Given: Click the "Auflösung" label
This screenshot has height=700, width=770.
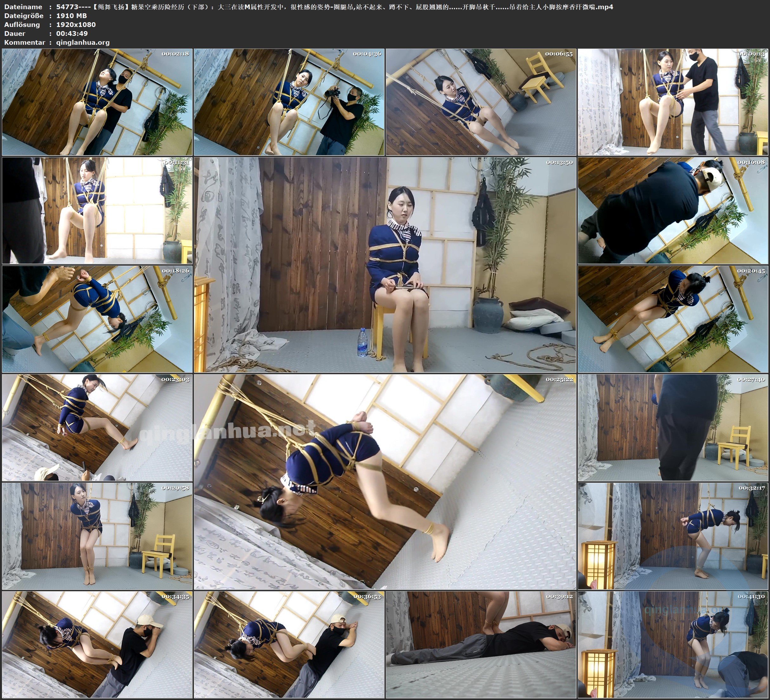Looking at the screenshot, I should (22, 24).
